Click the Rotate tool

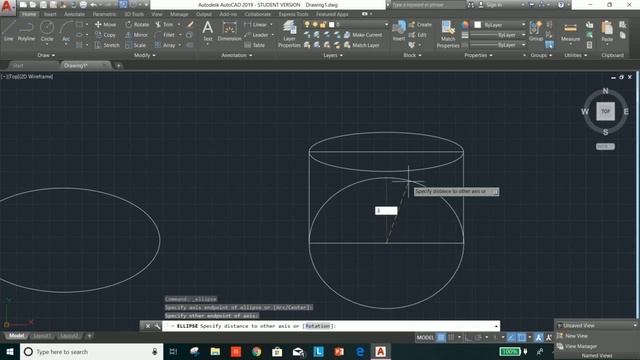[x=137, y=24]
